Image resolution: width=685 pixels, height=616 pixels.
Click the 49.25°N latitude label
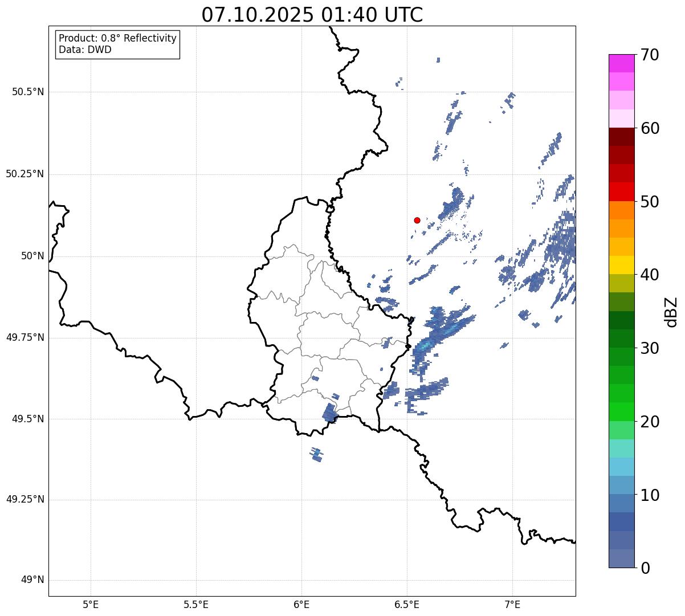(x=25, y=499)
